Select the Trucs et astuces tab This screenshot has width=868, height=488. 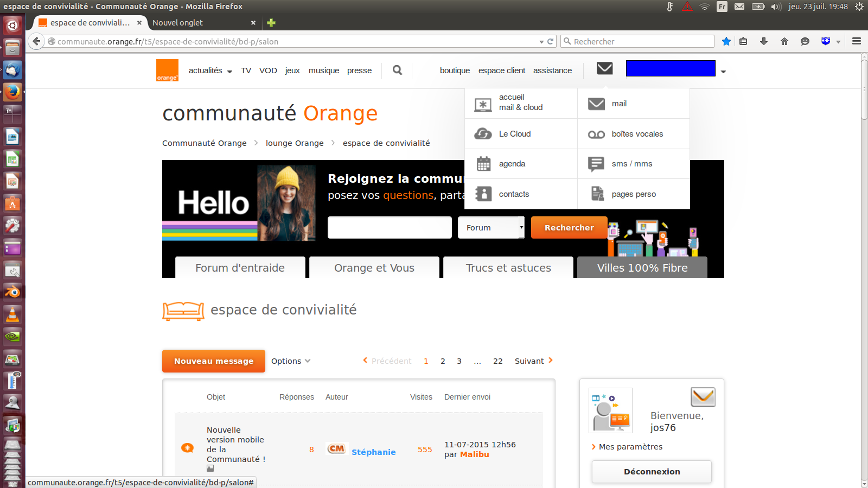coord(508,267)
